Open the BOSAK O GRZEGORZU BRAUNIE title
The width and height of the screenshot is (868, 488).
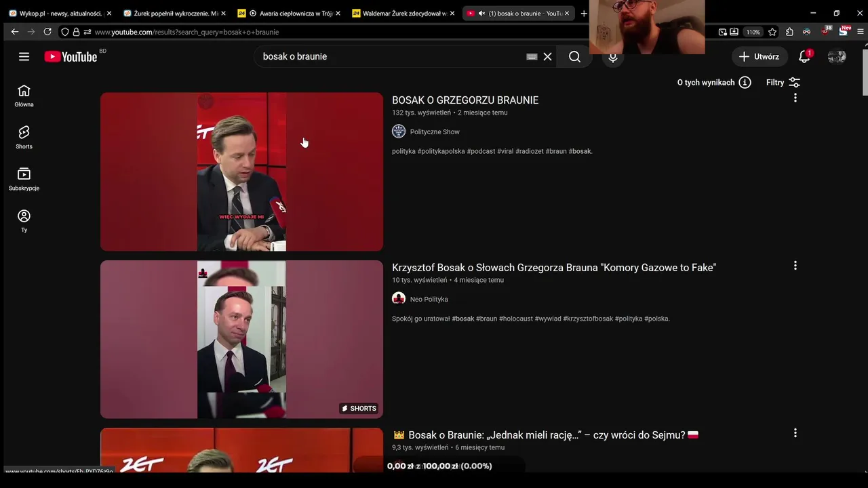[465, 100]
